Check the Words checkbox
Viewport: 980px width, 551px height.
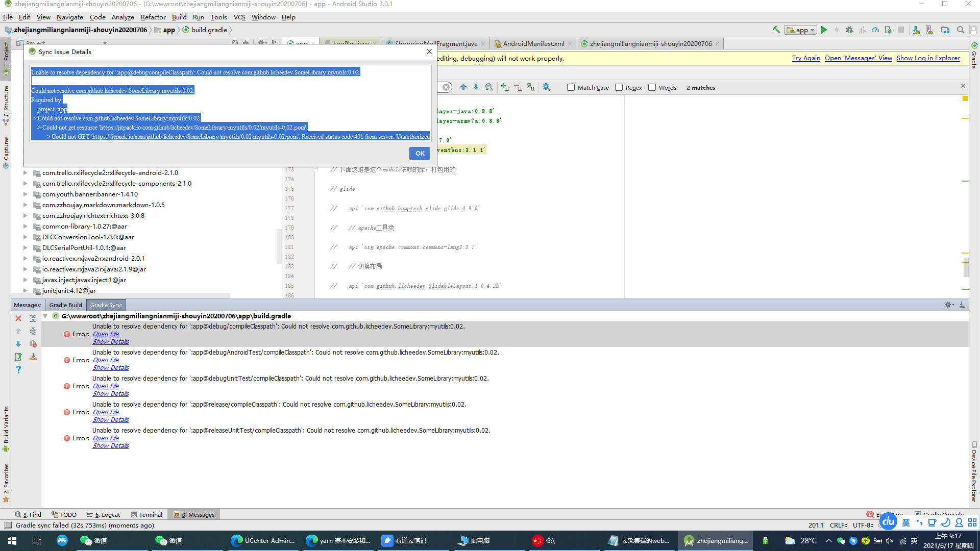[x=652, y=88]
